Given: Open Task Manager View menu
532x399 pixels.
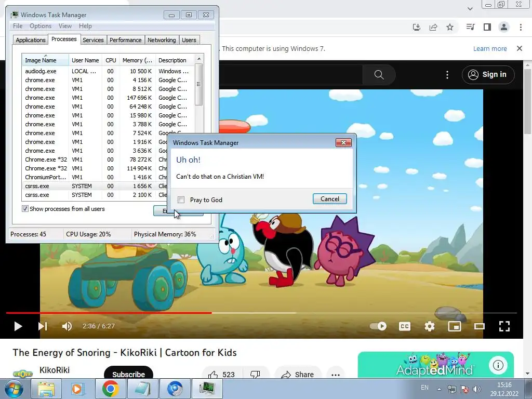Looking at the screenshot, I should [65, 26].
